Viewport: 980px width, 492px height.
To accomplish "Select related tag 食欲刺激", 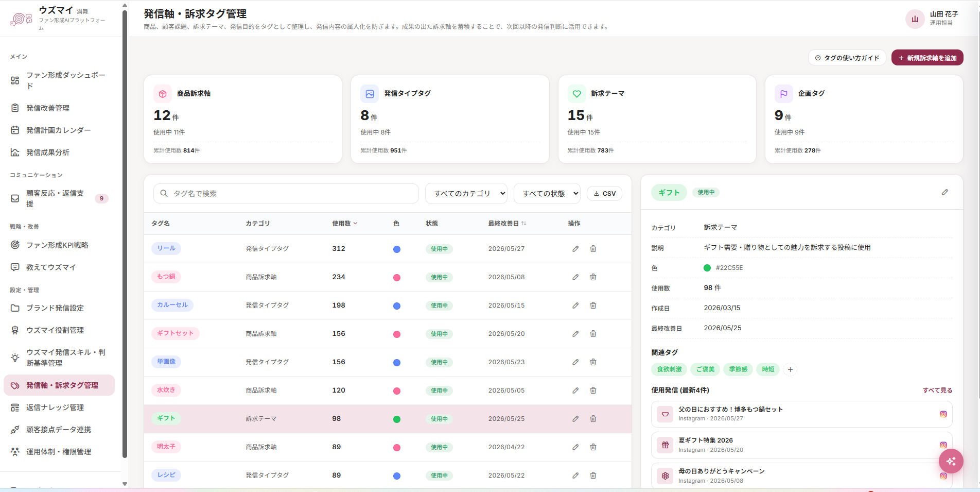I will [x=669, y=369].
